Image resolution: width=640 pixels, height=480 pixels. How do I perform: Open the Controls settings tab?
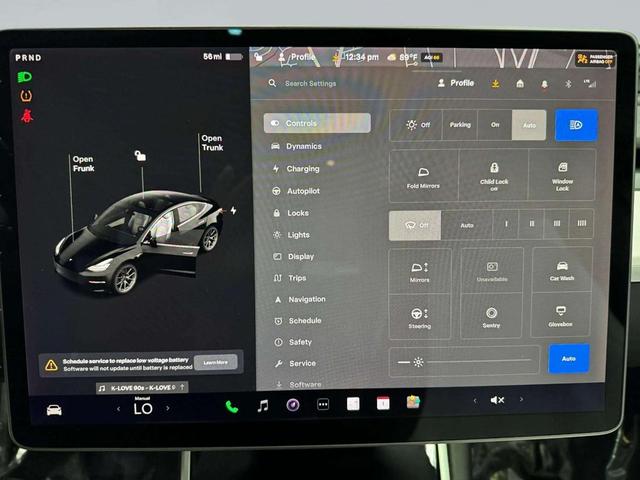317,123
